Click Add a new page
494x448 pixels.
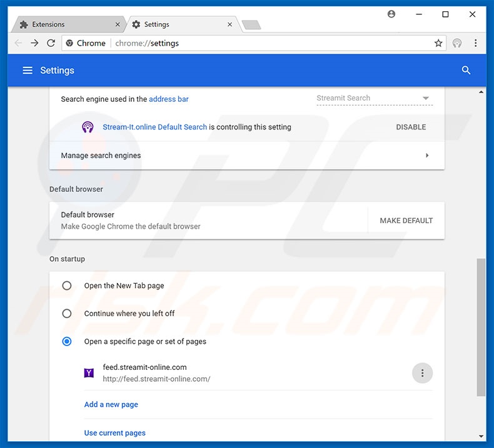point(111,404)
